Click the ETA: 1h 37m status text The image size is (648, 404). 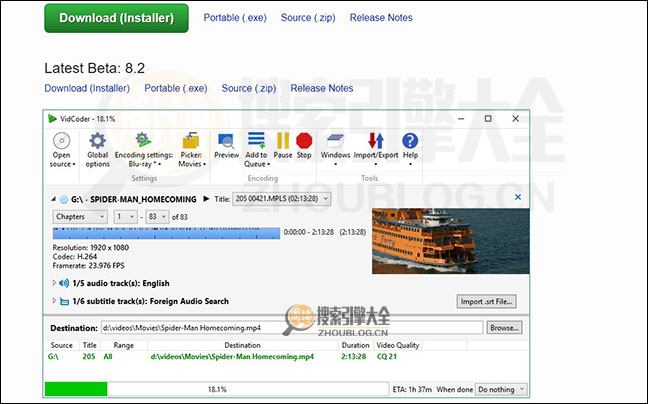tap(412, 390)
